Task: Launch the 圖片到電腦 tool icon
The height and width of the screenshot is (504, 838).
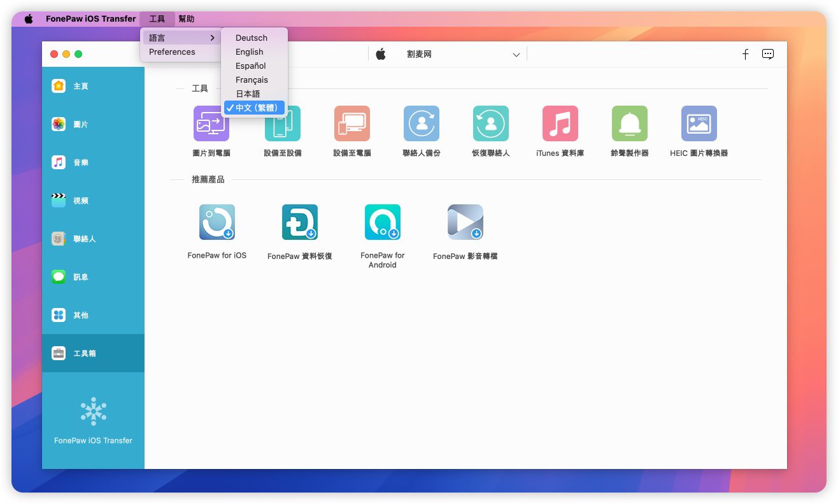Action: point(211,123)
